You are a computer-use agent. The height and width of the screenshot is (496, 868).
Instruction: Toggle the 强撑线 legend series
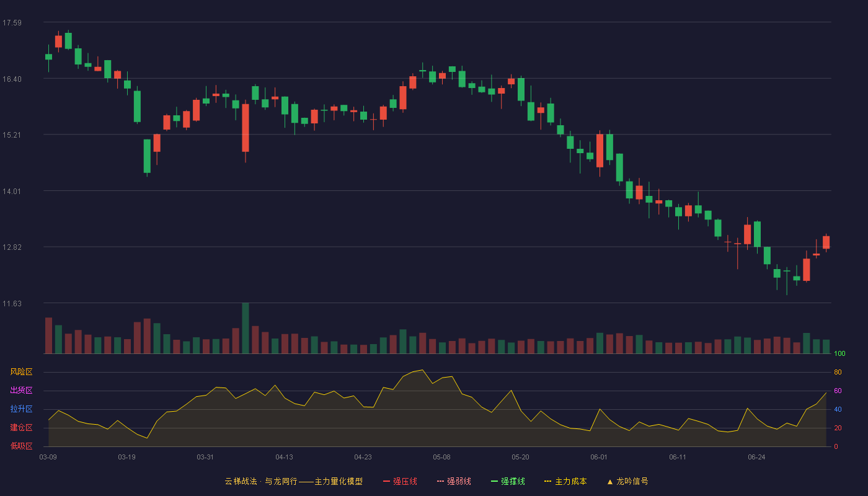point(508,481)
